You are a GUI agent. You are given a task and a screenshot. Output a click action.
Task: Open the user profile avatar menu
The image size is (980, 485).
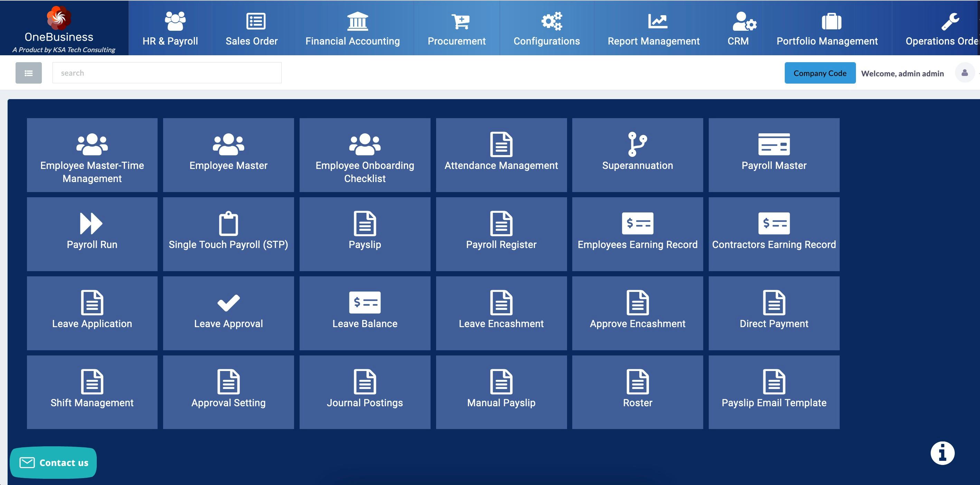click(964, 73)
